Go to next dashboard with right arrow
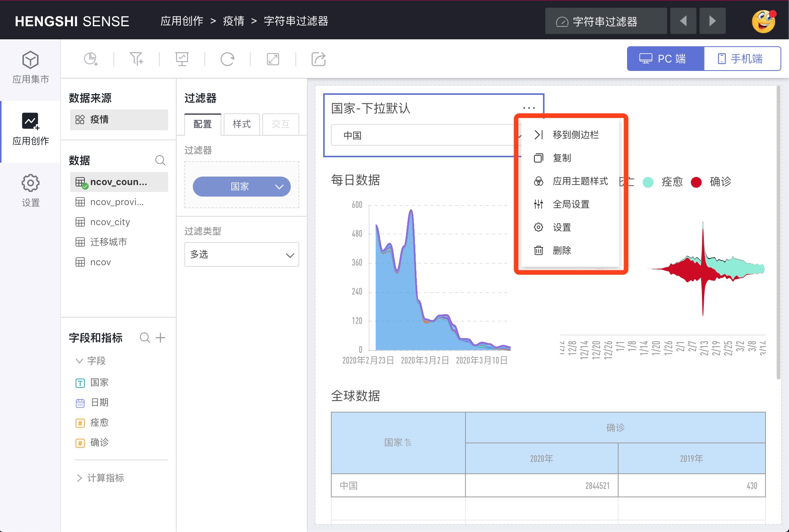The height and width of the screenshot is (532, 789). click(712, 21)
